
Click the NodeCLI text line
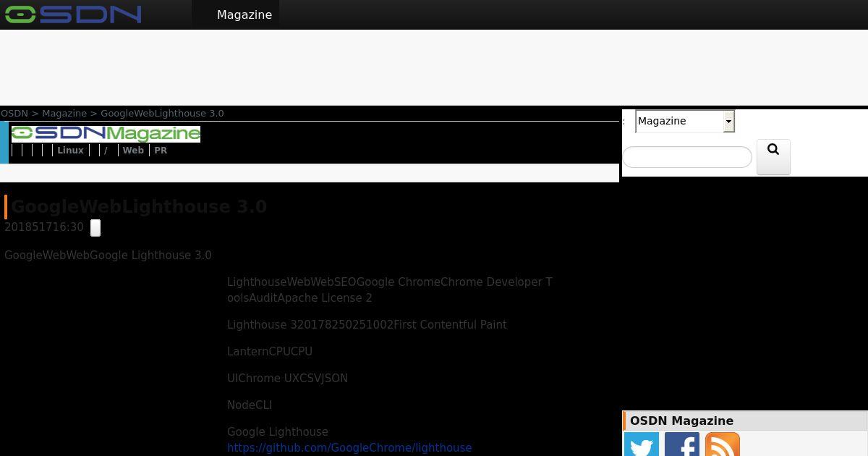pos(250,405)
